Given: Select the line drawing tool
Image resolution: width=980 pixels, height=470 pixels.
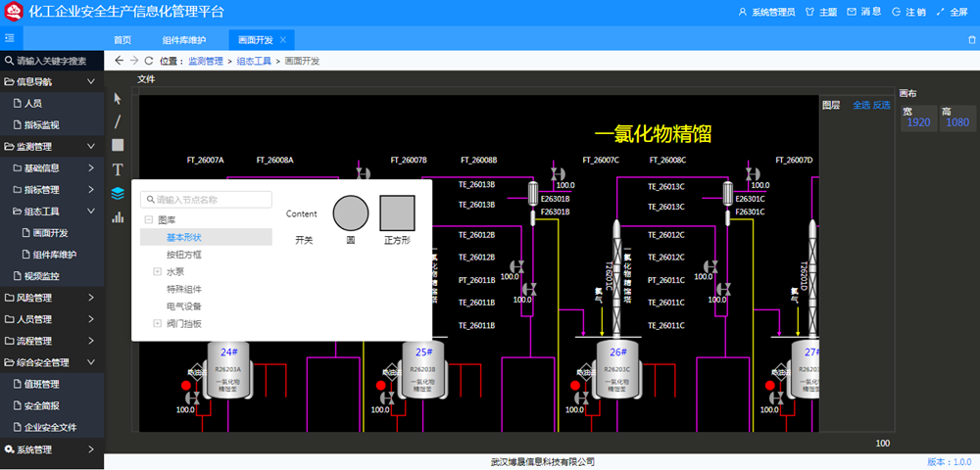Looking at the screenshot, I should click(118, 121).
